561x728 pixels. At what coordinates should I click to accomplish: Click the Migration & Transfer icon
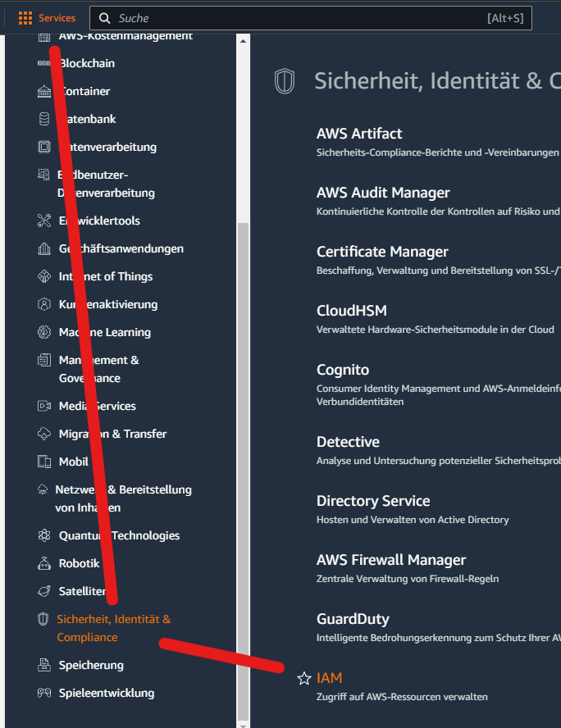click(x=44, y=434)
